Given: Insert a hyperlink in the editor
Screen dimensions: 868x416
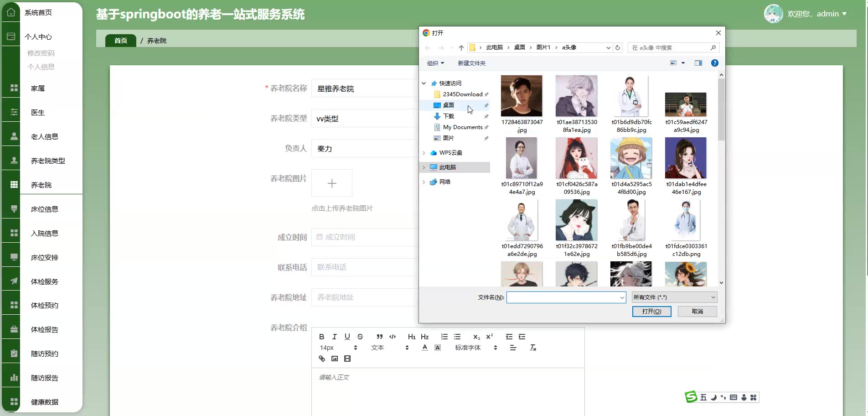Looking at the screenshot, I should (x=321, y=359).
